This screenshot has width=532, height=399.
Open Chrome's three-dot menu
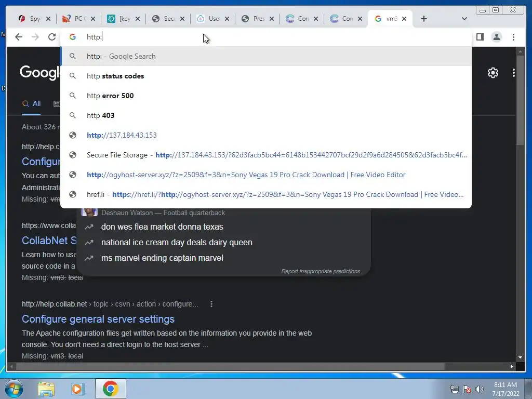click(x=513, y=37)
